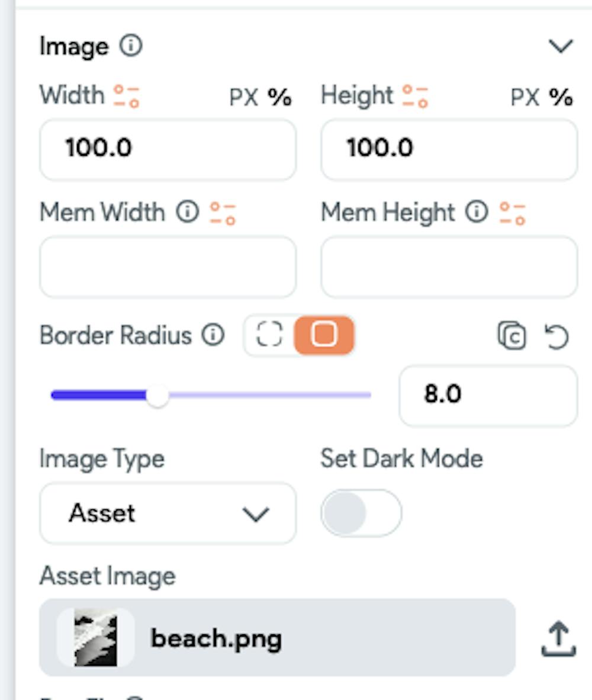
Task: Click the Mem Height info icon
Action: click(476, 212)
